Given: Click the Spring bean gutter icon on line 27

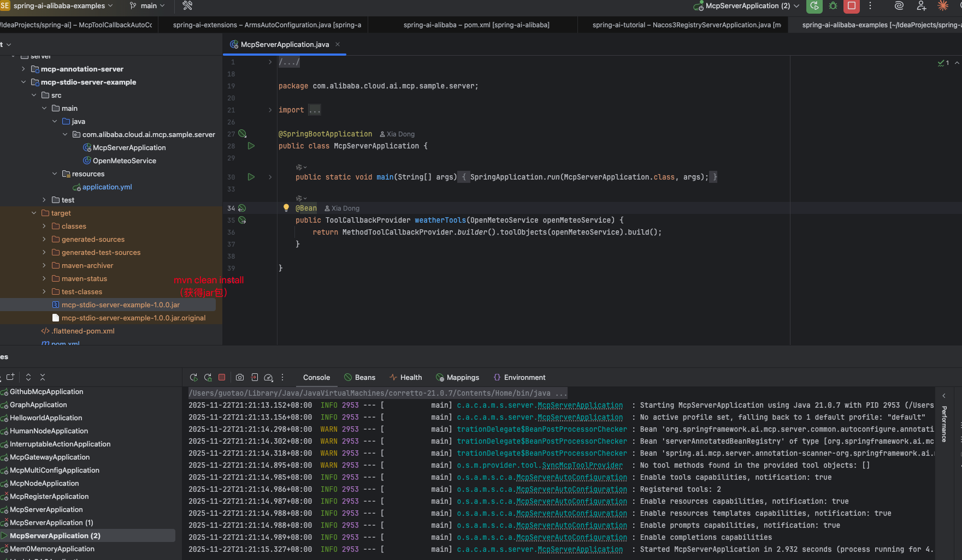Looking at the screenshot, I should [x=242, y=134].
